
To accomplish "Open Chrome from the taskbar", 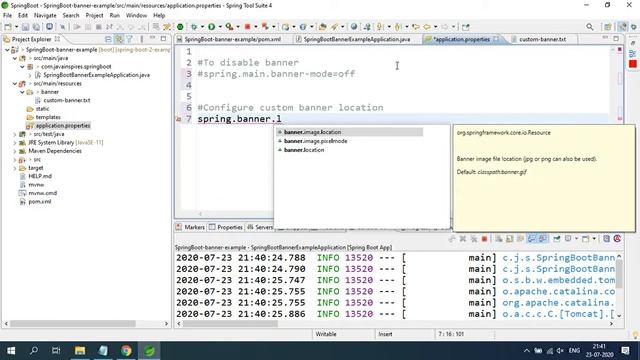I will 126,351.
